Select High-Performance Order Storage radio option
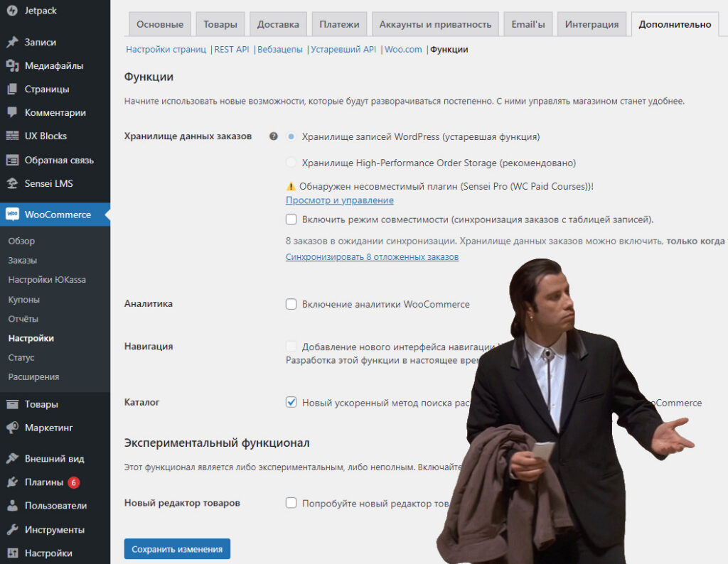Viewport: 728px width, 564px height. (x=291, y=163)
